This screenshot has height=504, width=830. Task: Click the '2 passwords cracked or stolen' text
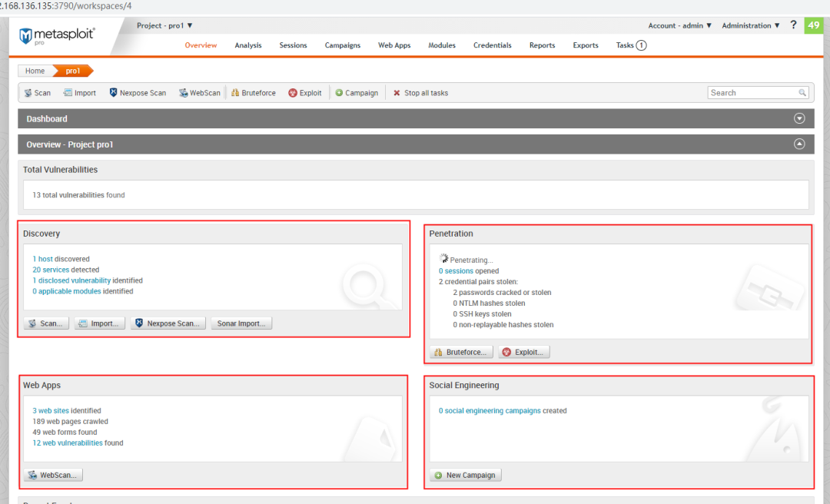tap(502, 293)
